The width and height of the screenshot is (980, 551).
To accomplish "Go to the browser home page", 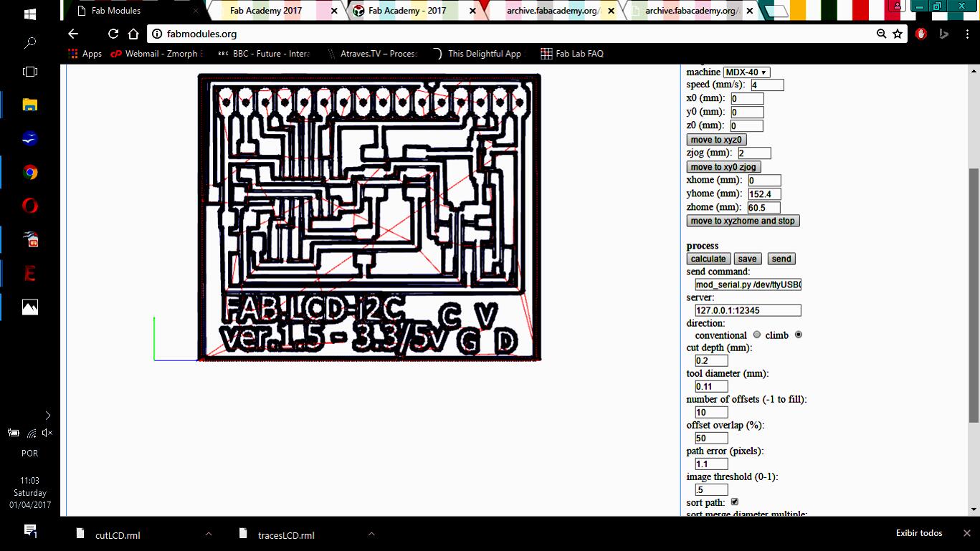I will coord(133,34).
